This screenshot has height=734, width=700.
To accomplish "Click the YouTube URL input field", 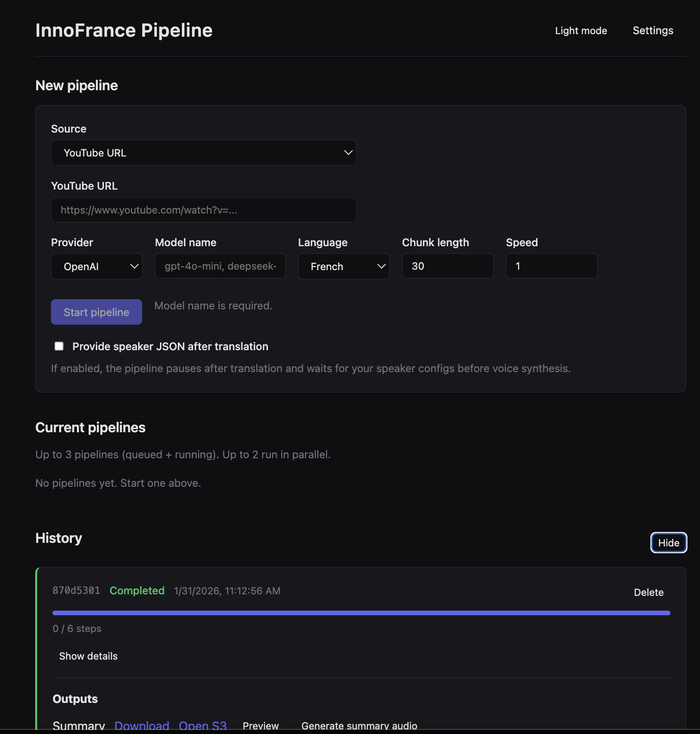I will click(203, 210).
